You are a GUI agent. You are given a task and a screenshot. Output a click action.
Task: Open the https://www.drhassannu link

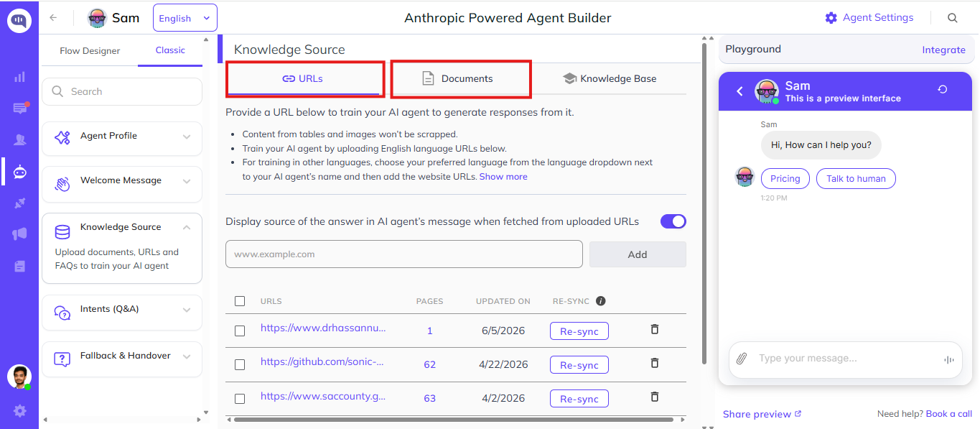pos(323,328)
